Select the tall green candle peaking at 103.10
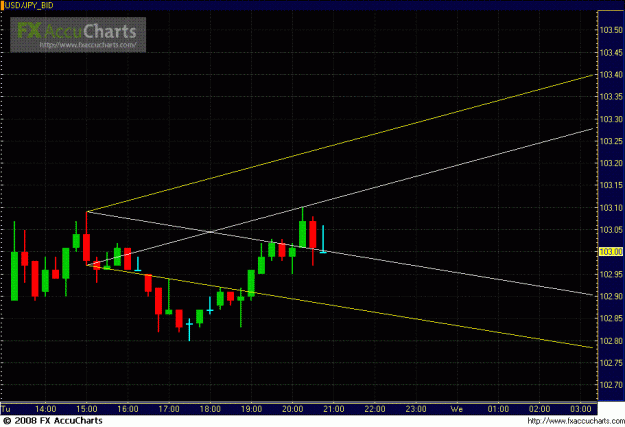Screen dimensions: 625x427 pos(303,228)
